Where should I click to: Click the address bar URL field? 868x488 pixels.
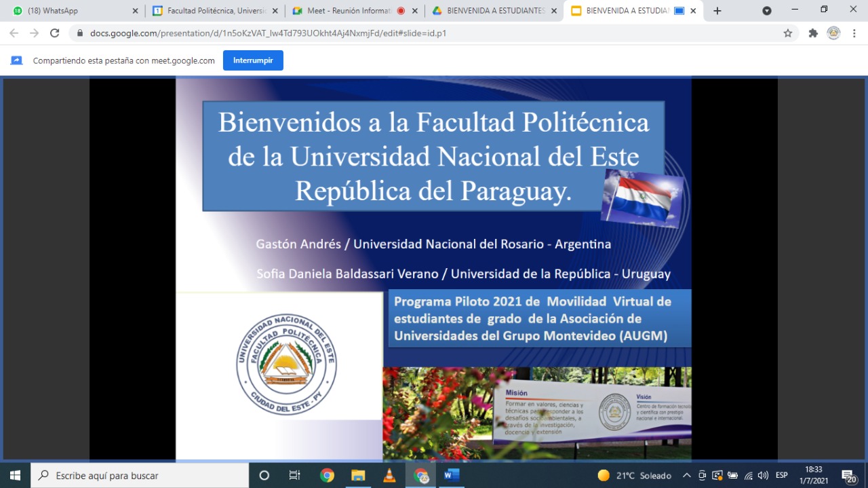(x=407, y=33)
